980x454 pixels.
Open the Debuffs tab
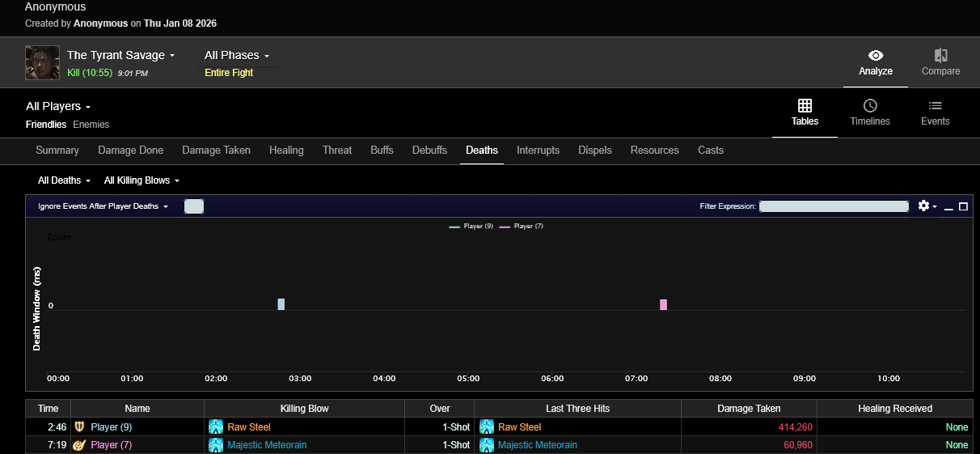[x=429, y=151]
